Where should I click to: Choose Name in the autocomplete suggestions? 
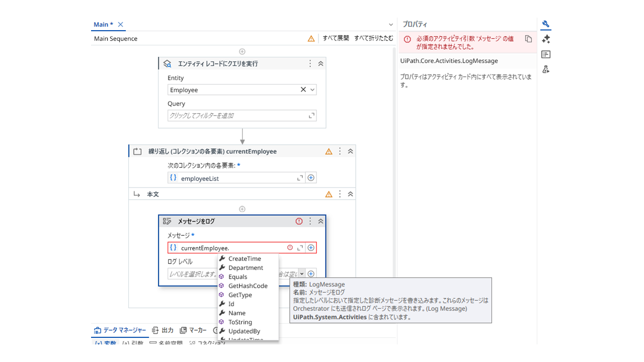coord(236,313)
